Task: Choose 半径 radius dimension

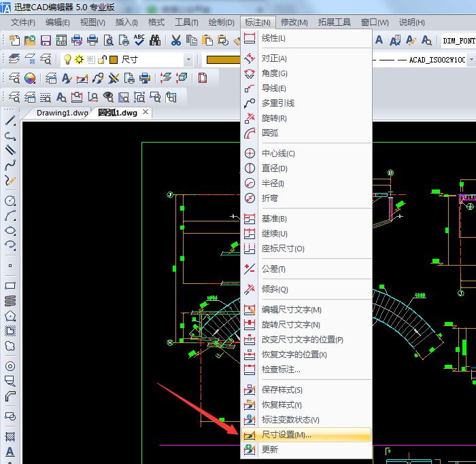Action: 306,183
